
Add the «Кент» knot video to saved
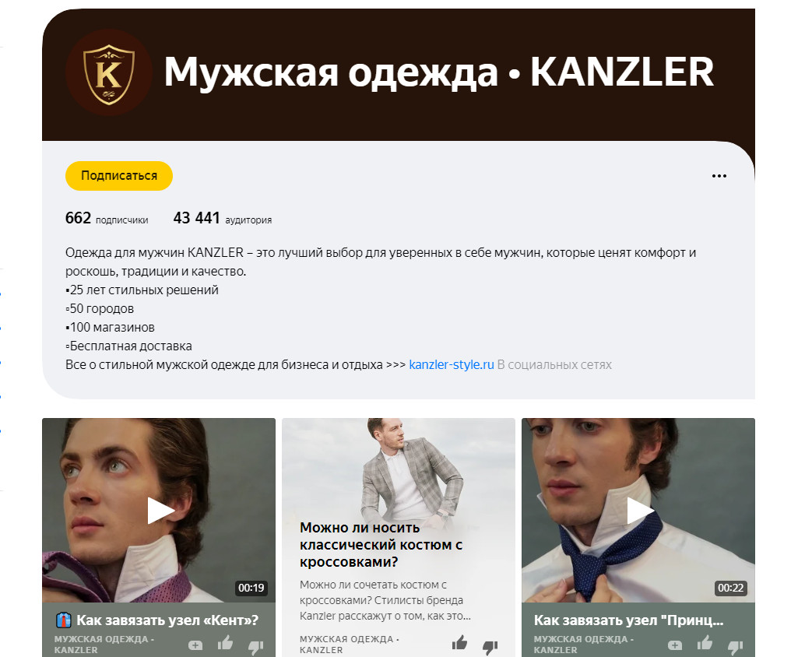pos(195,645)
